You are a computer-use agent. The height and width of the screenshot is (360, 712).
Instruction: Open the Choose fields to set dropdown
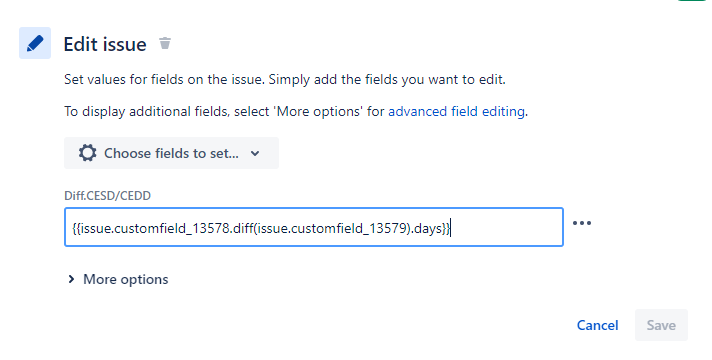[x=171, y=153]
